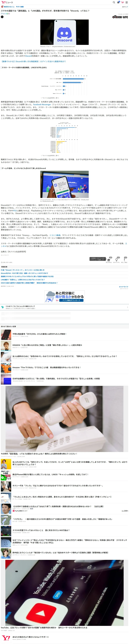Click the 新しい視点 exclamation reaction
129x644 pixels.
(124, 260)
